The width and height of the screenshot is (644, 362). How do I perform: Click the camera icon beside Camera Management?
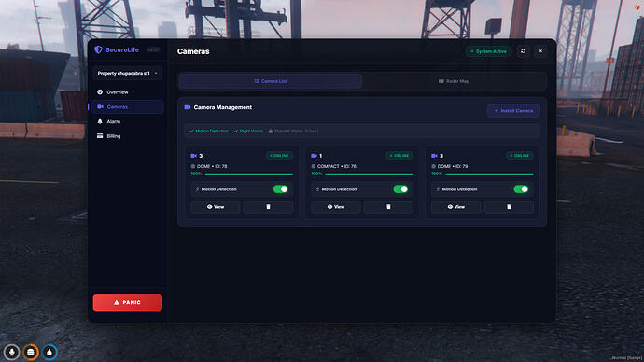point(188,107)
